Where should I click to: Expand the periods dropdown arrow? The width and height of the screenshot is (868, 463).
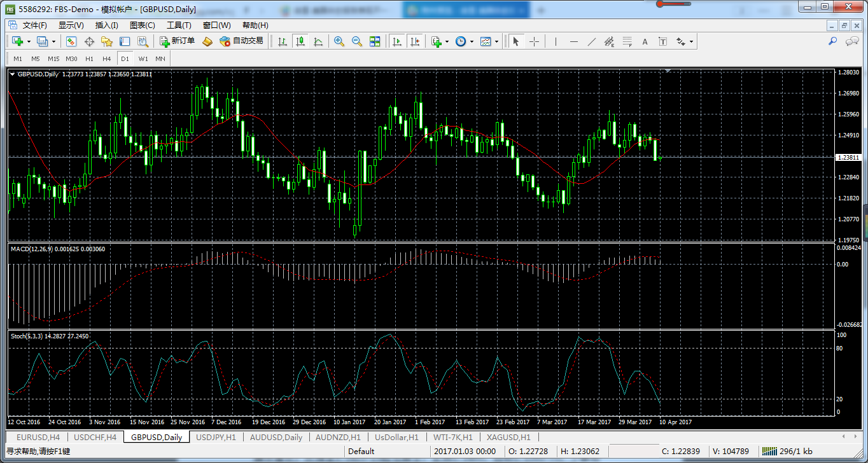472,41
